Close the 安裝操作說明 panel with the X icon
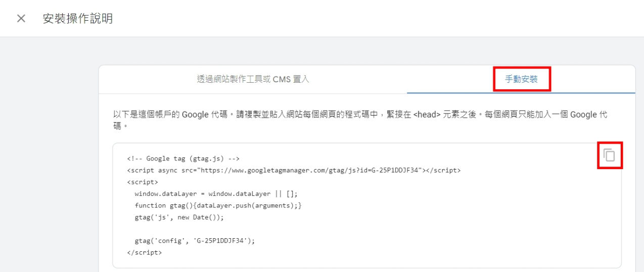644x272 pixels. click(21, 19)
